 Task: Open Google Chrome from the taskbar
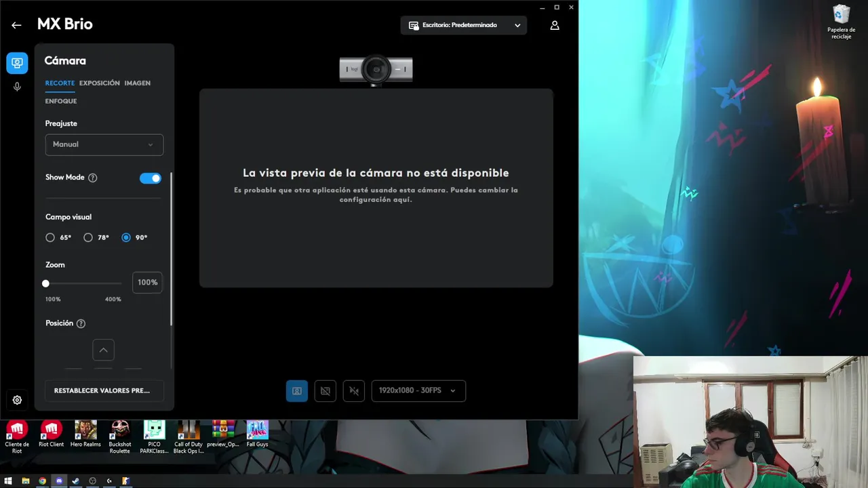(x=42, y=481)
